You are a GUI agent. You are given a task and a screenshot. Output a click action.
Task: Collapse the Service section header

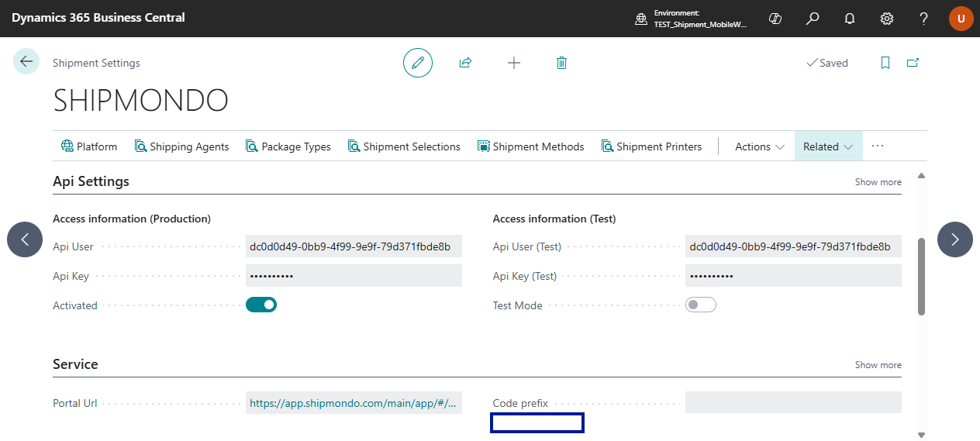(x=75, y=364)
